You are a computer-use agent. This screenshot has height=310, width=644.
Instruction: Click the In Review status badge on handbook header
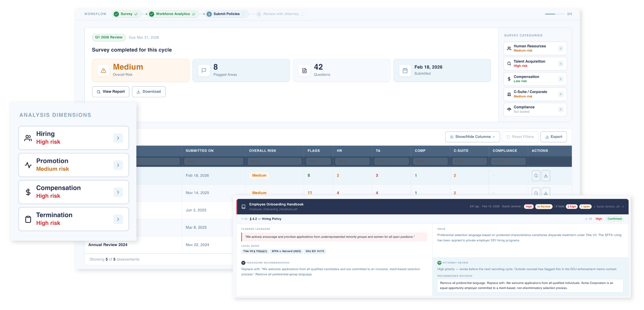coord(544,207)
